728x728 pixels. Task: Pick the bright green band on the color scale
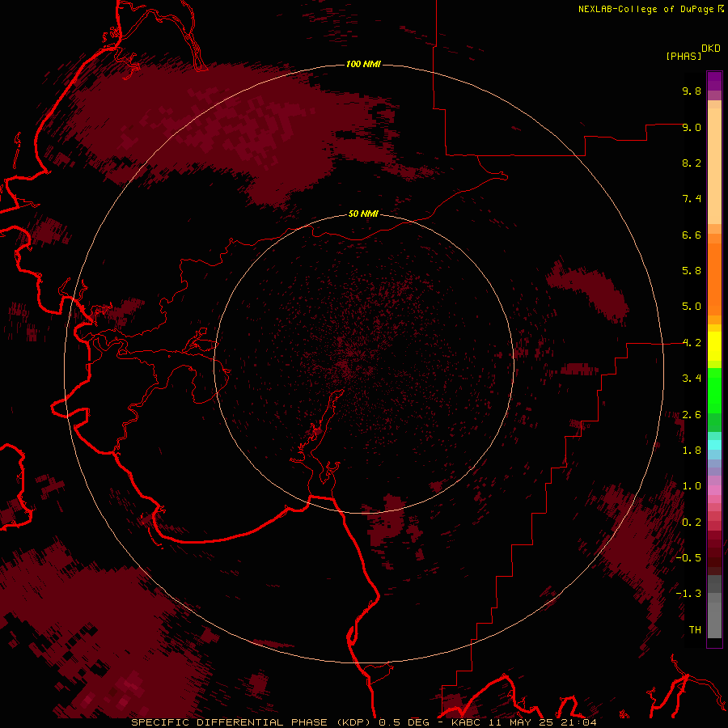point(714,392)
